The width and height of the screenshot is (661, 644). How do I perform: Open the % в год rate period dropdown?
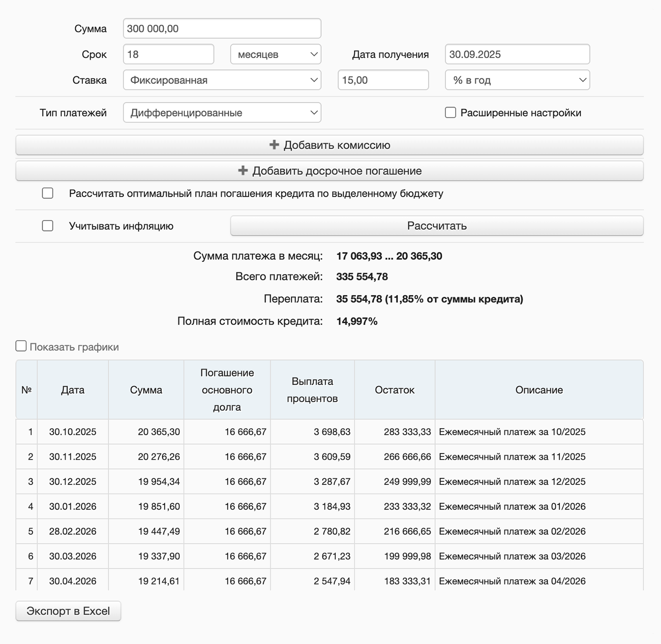517,80
